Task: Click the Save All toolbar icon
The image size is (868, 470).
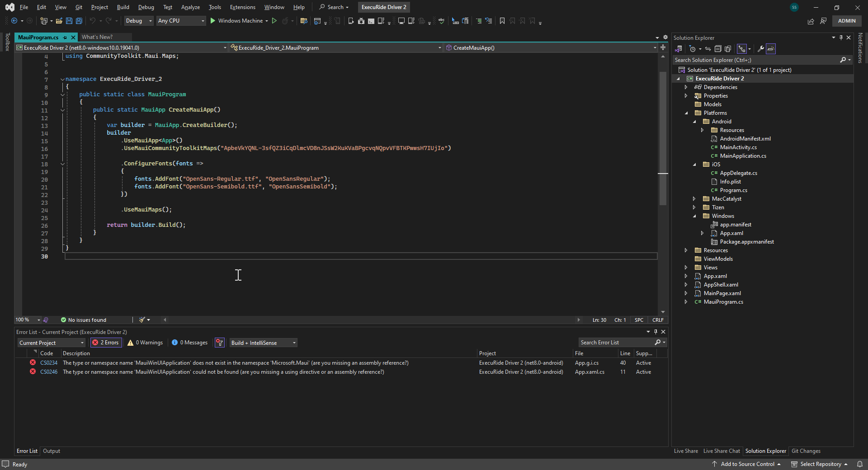Action: (x=79, y=21)
